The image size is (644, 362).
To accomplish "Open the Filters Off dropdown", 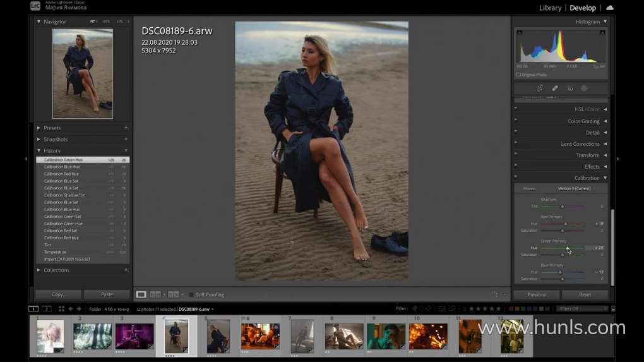I will click(x=581, y=309).
